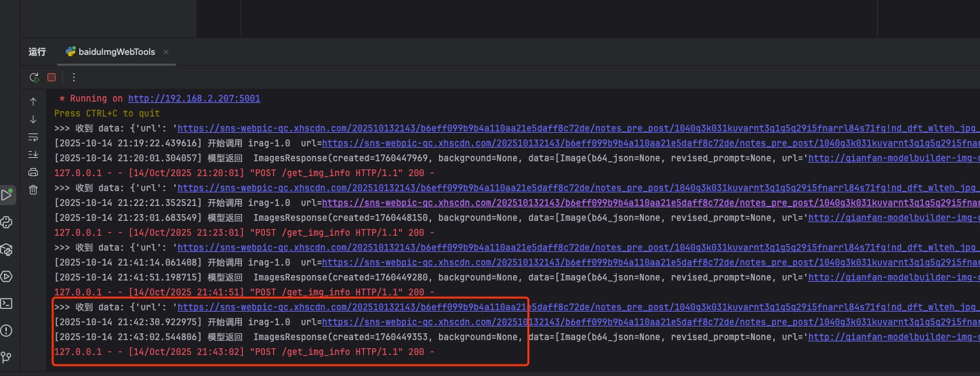Stop the running process
980x376 pixels.
(52, 77)
